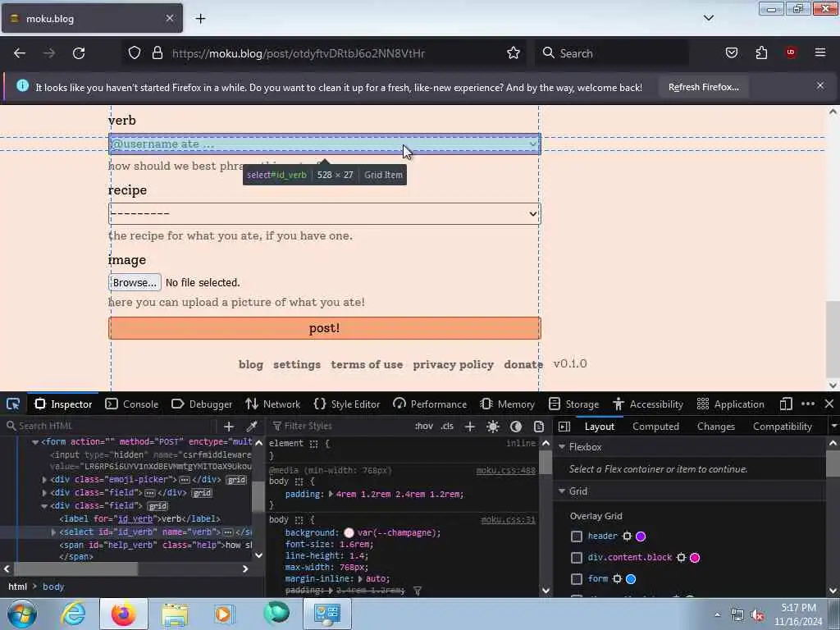This screenshot has width=840, height=630.
Task: Submit with the post! button
Action: point(325,328)
